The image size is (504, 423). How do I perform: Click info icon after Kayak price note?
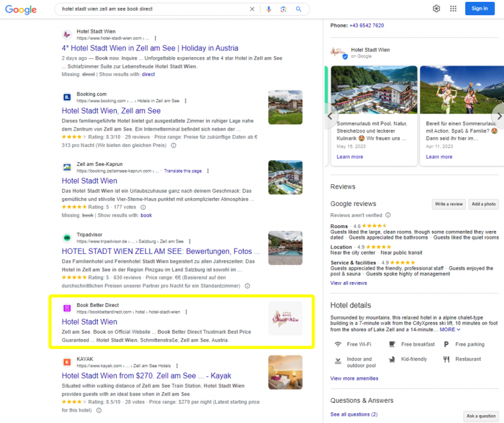pos(99,411)
